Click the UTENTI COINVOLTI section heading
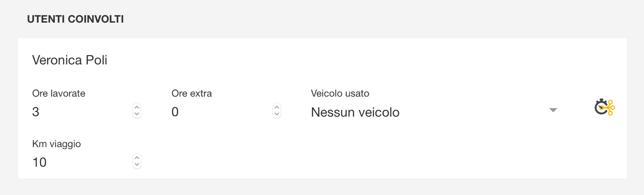This screenshot has height=195, width=644. tap(76, 20)
